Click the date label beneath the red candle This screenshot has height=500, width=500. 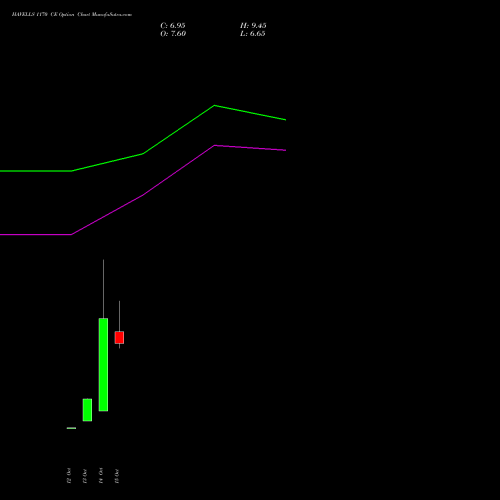coord(117,476)
